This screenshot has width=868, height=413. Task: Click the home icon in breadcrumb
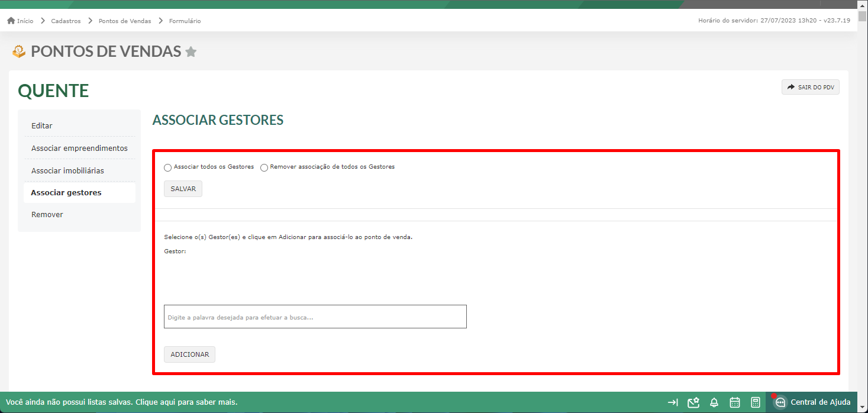tap(11, 21)
